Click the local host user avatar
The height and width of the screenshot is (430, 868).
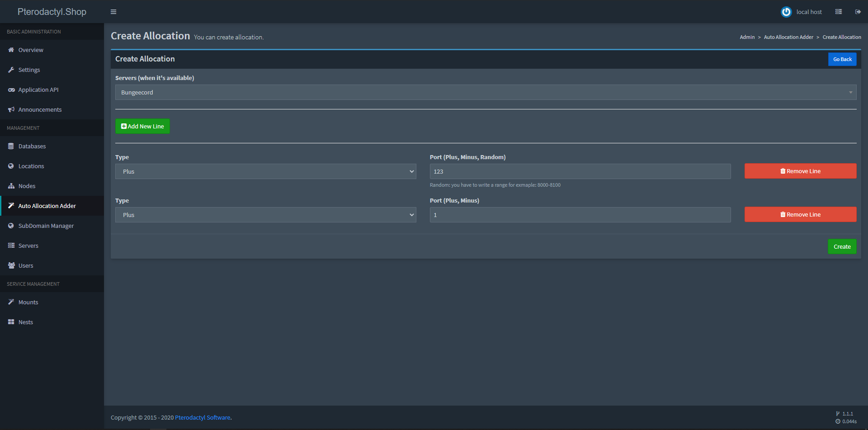[786, 12]
